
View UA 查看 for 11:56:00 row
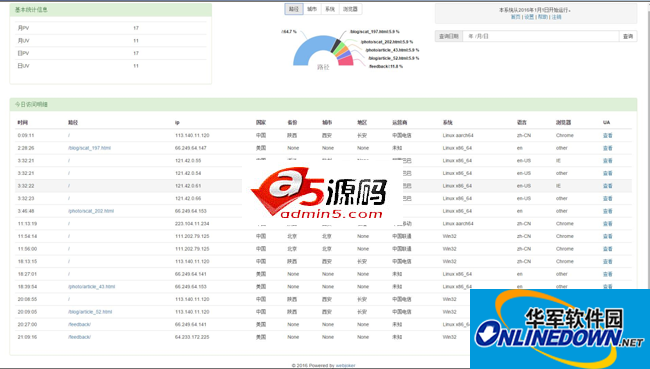coord(608,249)
